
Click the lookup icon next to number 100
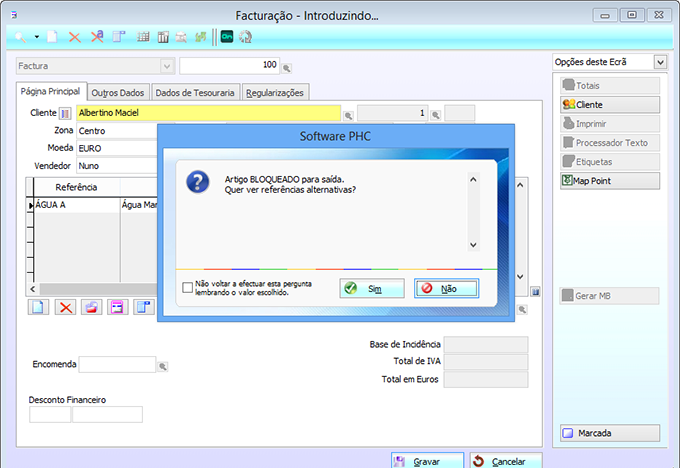point(287,68)
